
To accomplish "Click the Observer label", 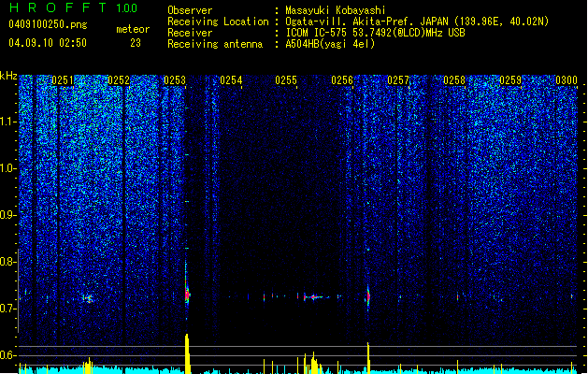I will [x=190, y=10].
